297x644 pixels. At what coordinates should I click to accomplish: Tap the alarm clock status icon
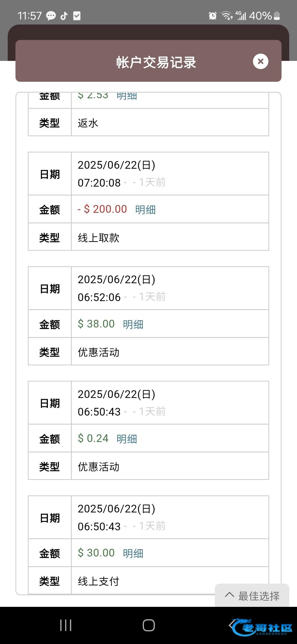click(x=213, y=16)
